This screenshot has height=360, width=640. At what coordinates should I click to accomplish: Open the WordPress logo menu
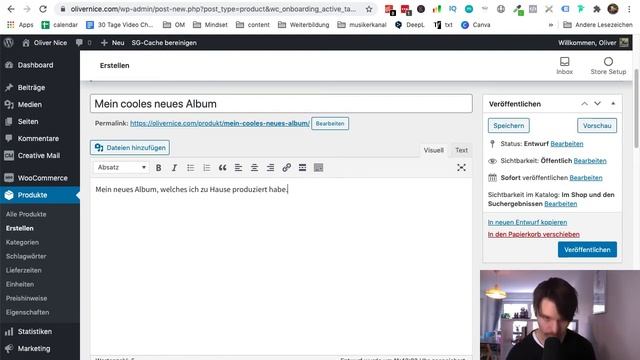[9, 42]
